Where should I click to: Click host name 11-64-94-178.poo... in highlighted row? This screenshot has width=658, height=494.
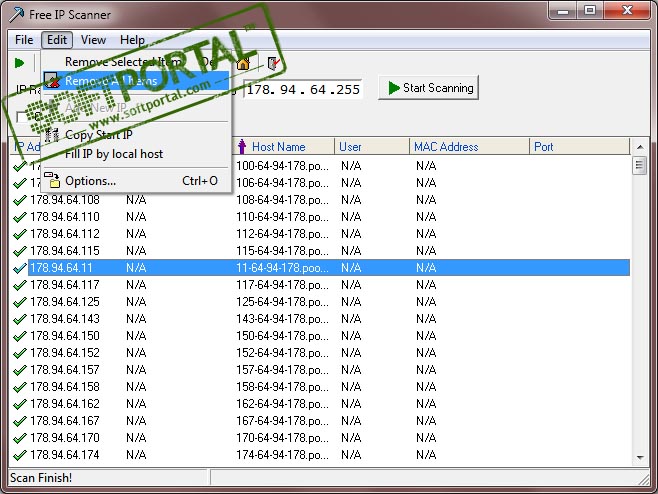(x=282, y=268)
